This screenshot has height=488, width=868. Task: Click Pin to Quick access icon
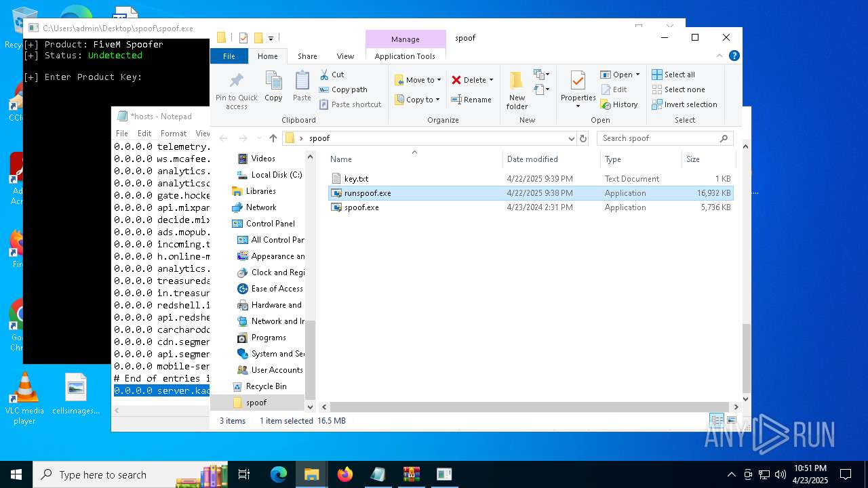[x=236, y=89]
